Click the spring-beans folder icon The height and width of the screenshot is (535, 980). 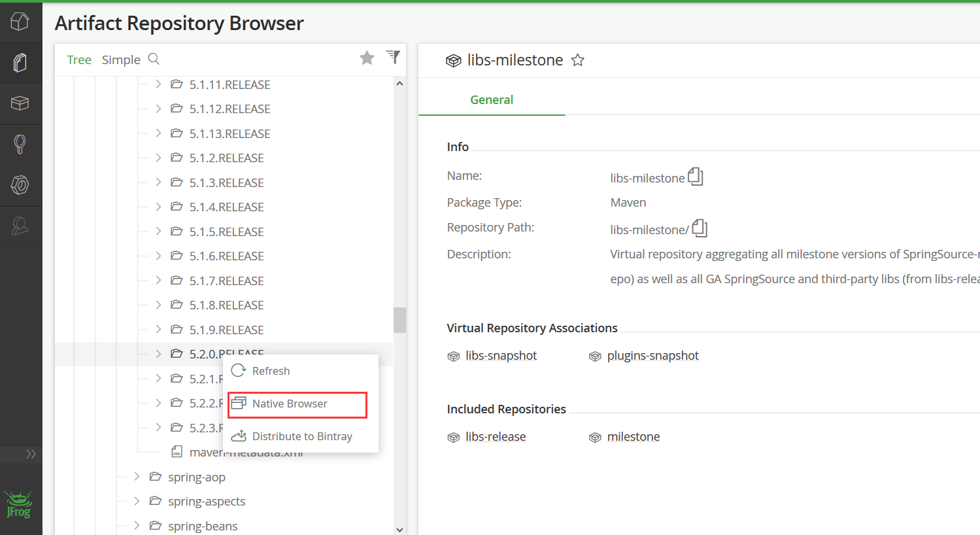(155, 525)
